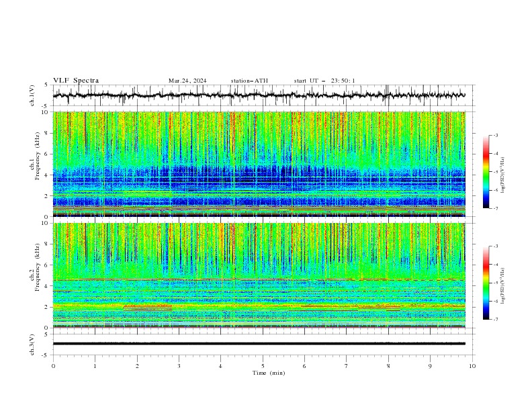This screenshot has height=411, width=532.
Task: Click the ch.3 voltage waveform trace
Action: point(259,344)
